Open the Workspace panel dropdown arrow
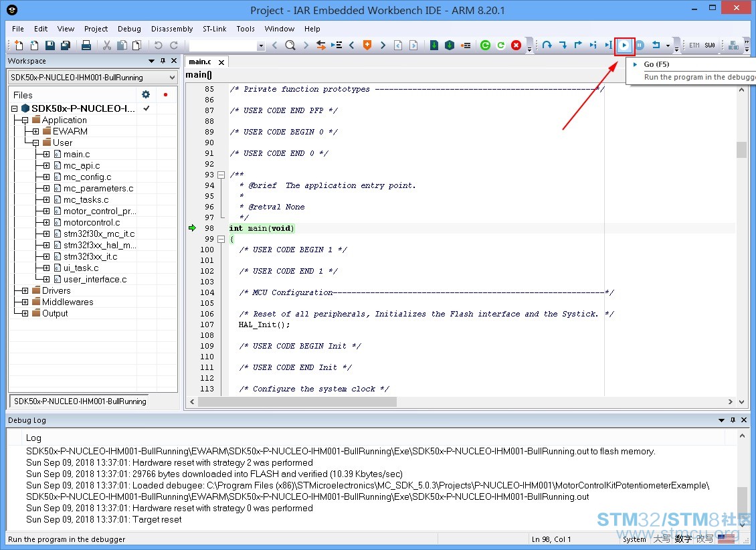Screen dimensions: 756x550 [x=151, y=61]
